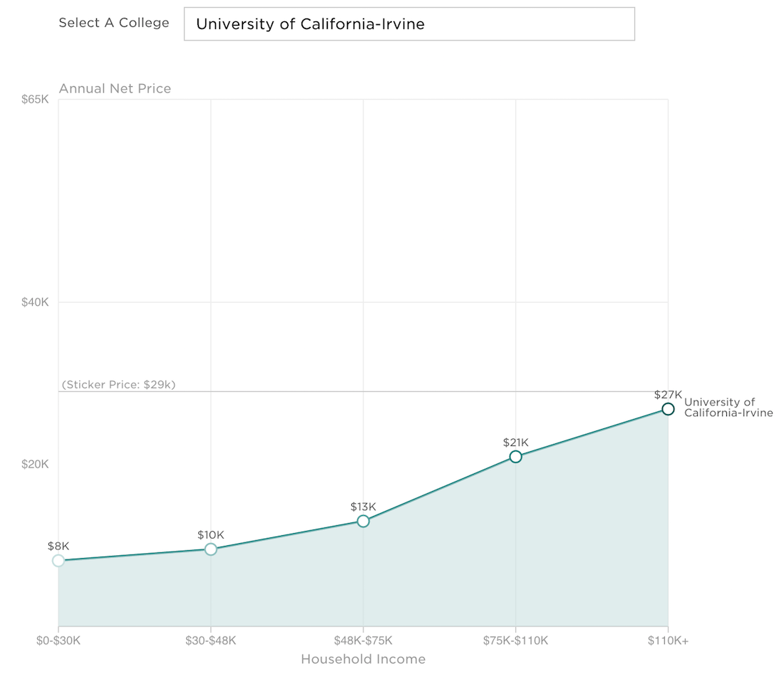The width and height of the screenshot is (784, 697).
Task: Click the '$10K' value label
Action: pyautogui.click(x=211, y=535)
